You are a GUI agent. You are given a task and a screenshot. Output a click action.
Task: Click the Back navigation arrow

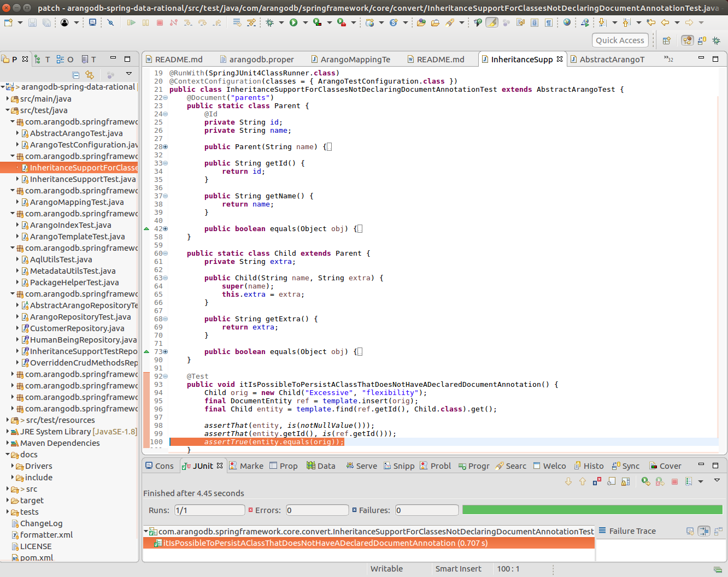pyautogui.click(x=665, y=22)
